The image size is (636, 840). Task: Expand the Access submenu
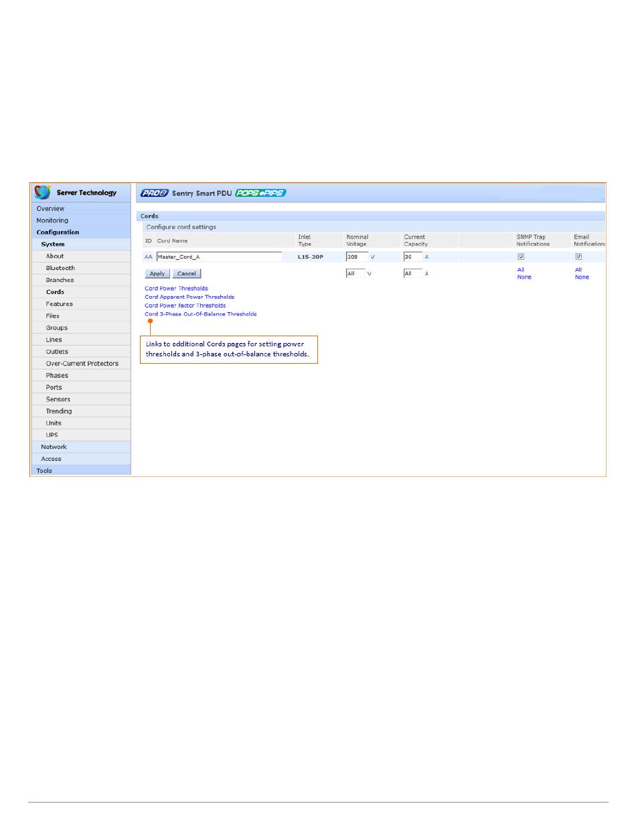click(x=81, y=459)
